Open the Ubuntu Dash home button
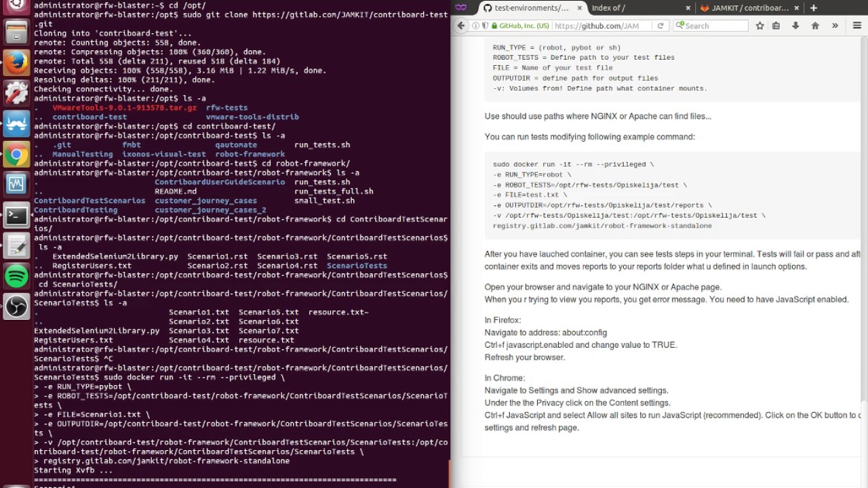The image size is (868, 488). click(x=16, y=6)
